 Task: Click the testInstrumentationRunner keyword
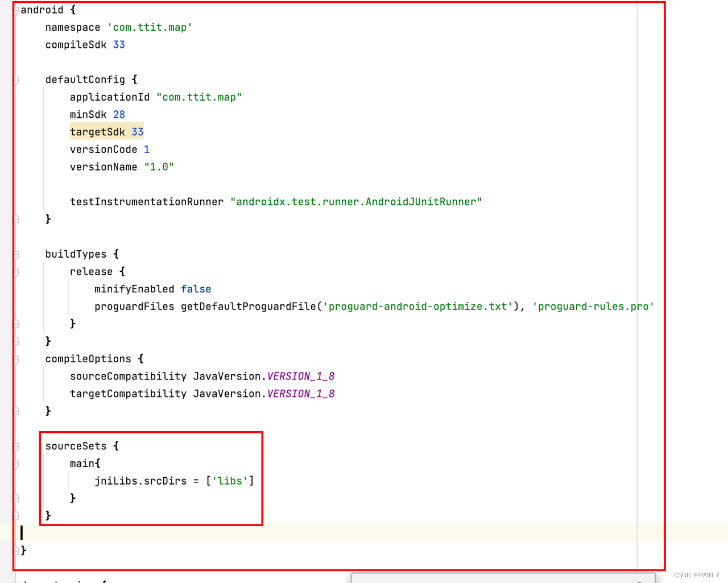(x=147, y=202)
